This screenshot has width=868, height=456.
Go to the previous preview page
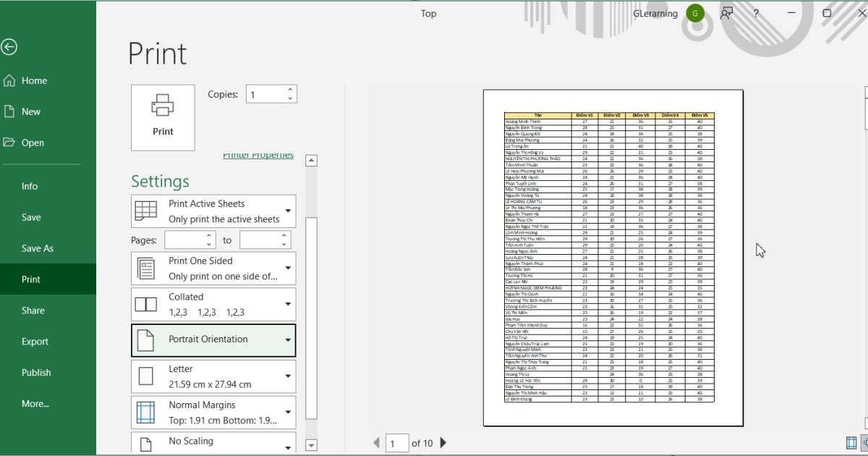coord(376,443)
